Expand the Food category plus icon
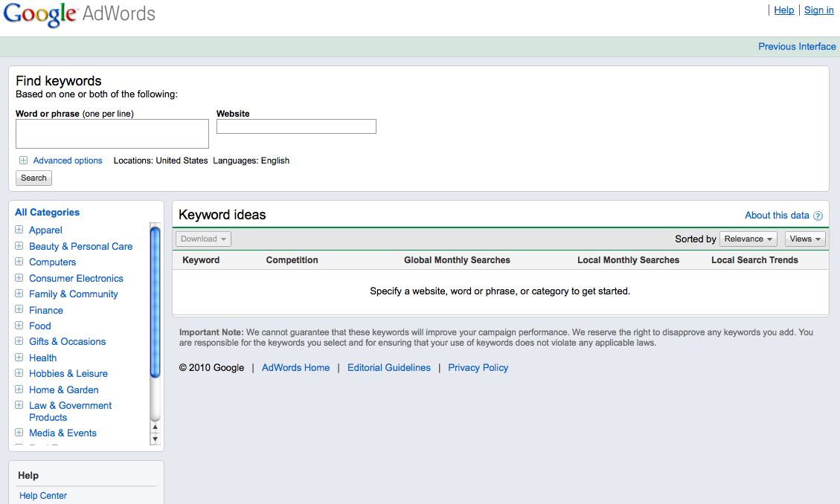The width and height of the screenshot is (840, 504). pyautogui.click(x=19, y=326)
